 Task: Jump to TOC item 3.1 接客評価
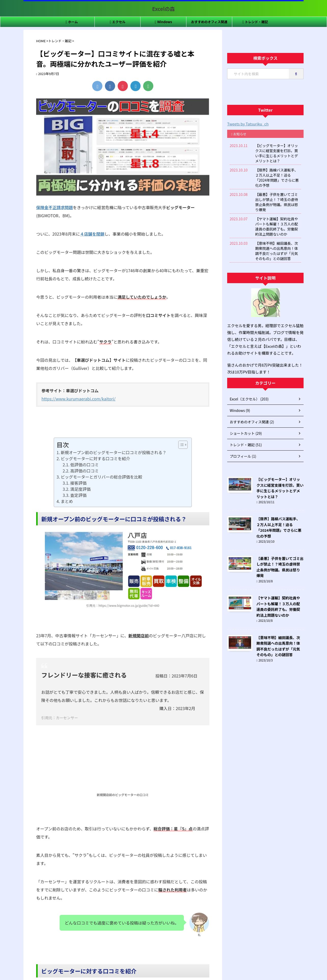coord(75,483)
